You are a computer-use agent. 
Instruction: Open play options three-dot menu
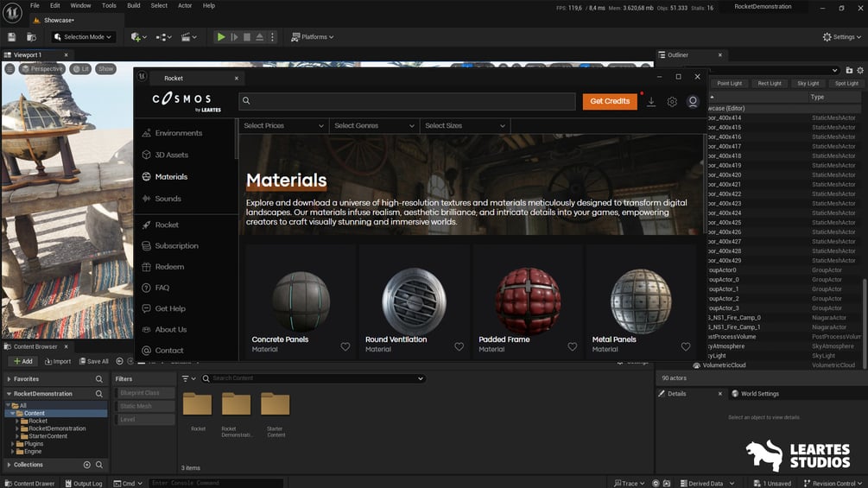272,37
